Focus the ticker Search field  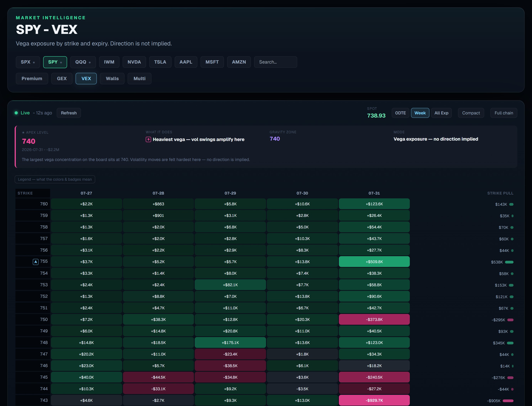pos(275,62)
